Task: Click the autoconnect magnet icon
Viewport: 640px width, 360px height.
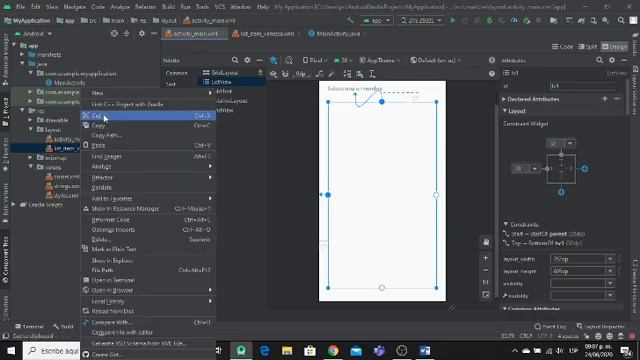Action: pos(285,74)
